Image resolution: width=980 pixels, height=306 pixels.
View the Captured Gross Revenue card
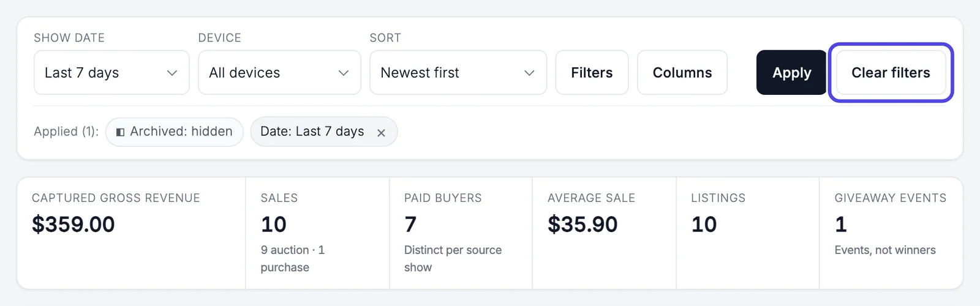point(131,233)
